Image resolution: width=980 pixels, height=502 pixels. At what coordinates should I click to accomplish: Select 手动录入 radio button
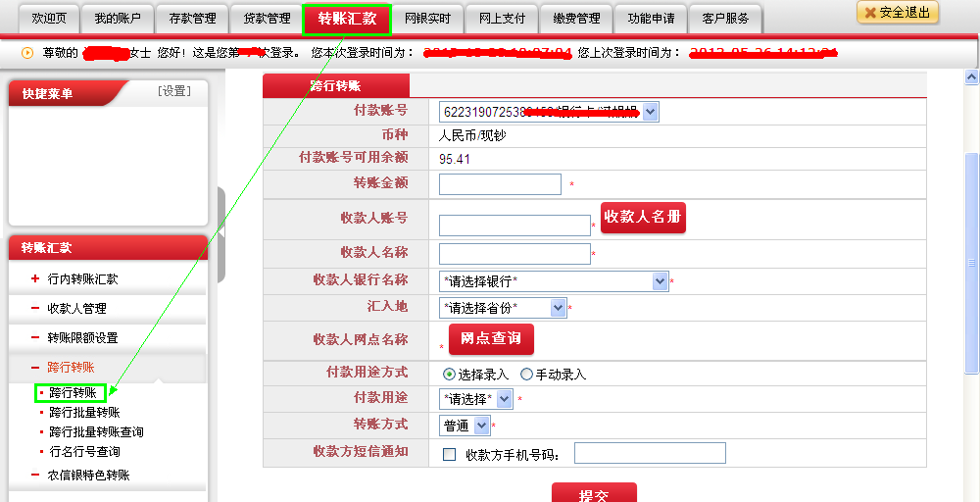point(526,374)
